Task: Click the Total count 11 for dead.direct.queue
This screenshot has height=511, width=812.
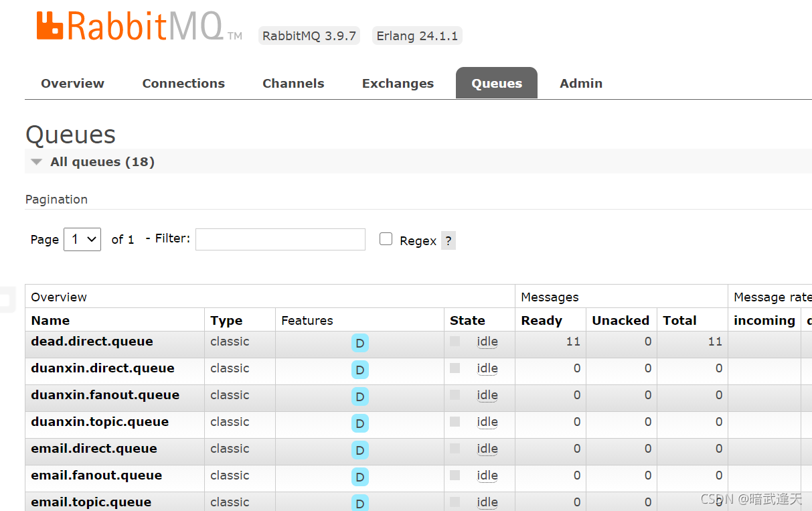Action: coord(715,341)
